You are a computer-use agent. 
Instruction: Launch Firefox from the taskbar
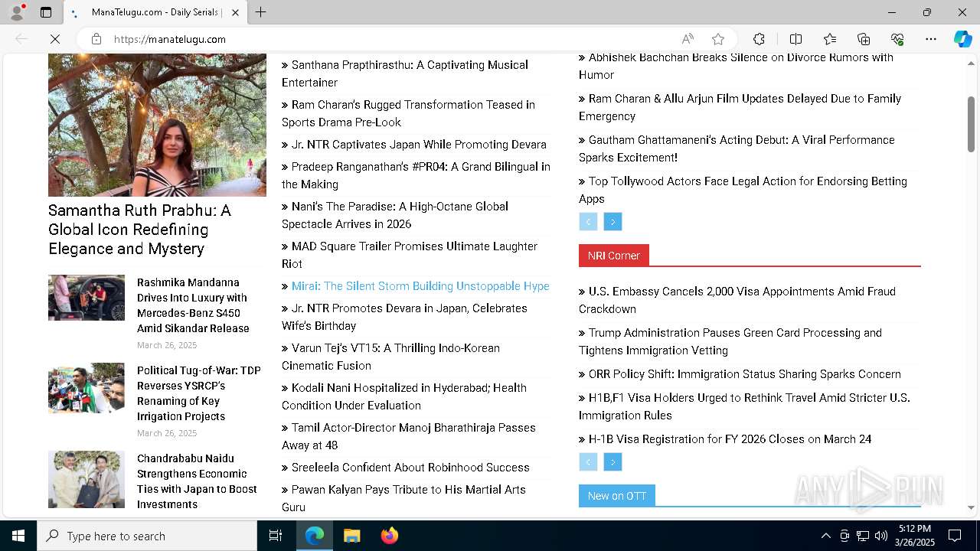click(x=390, y=536)
